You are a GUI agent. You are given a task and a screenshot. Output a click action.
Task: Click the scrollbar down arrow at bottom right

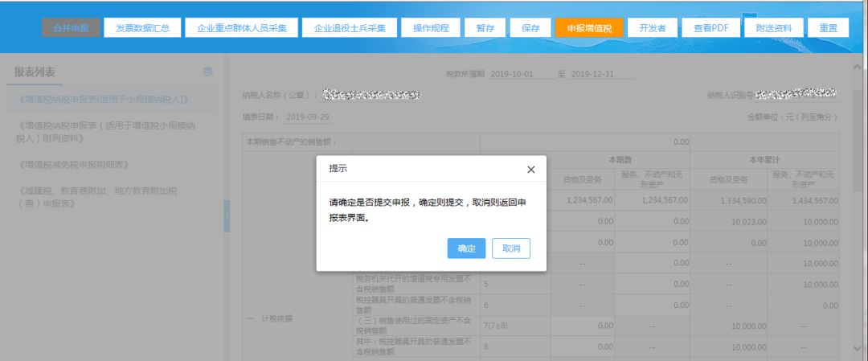(x=855, y=348)
